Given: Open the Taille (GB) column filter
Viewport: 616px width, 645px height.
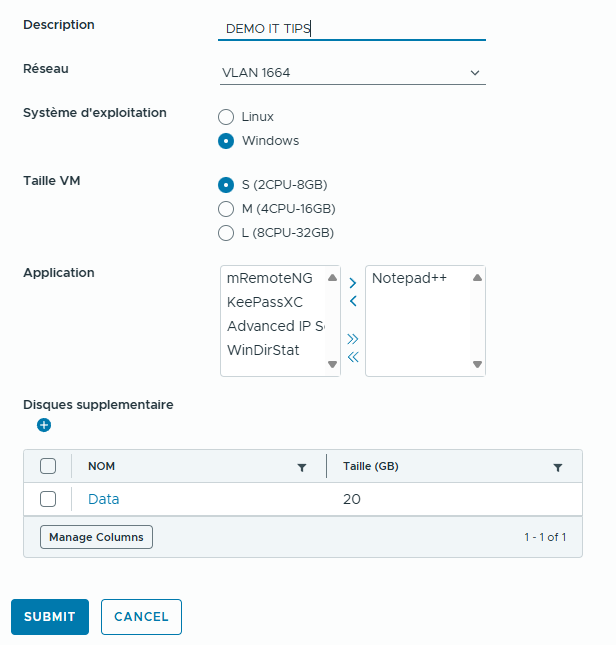Looking at the screenshot, I should 558,467.
